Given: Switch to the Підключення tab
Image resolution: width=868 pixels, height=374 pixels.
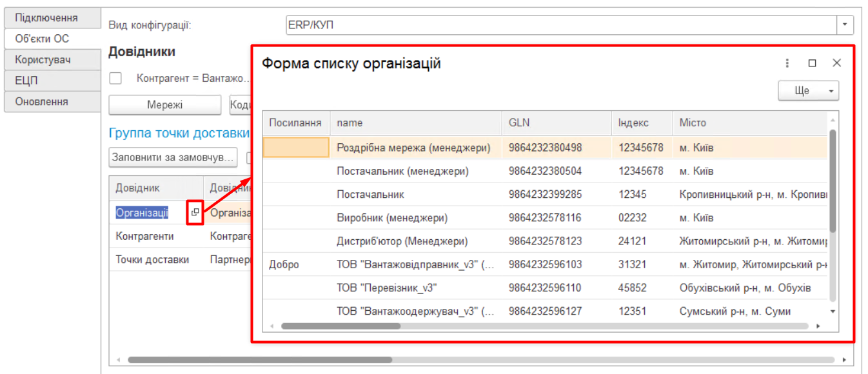Looking at the screenshot, I should click(x=52, y=17).
